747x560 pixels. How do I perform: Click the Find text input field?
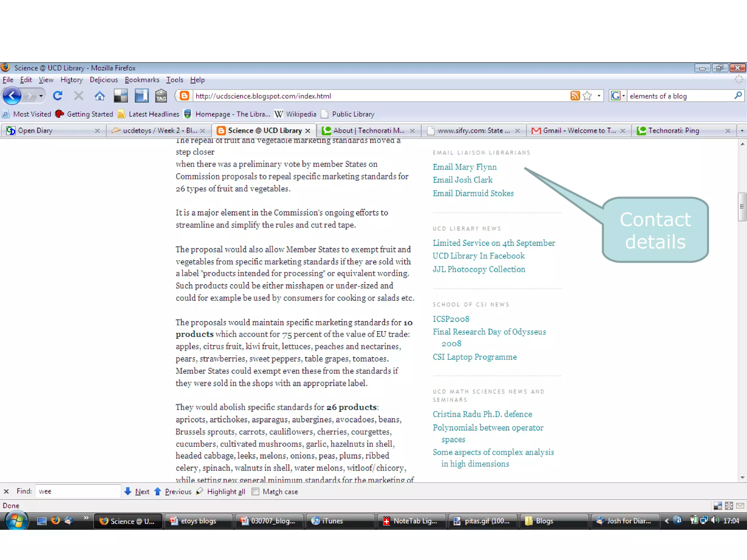[78, 491]
